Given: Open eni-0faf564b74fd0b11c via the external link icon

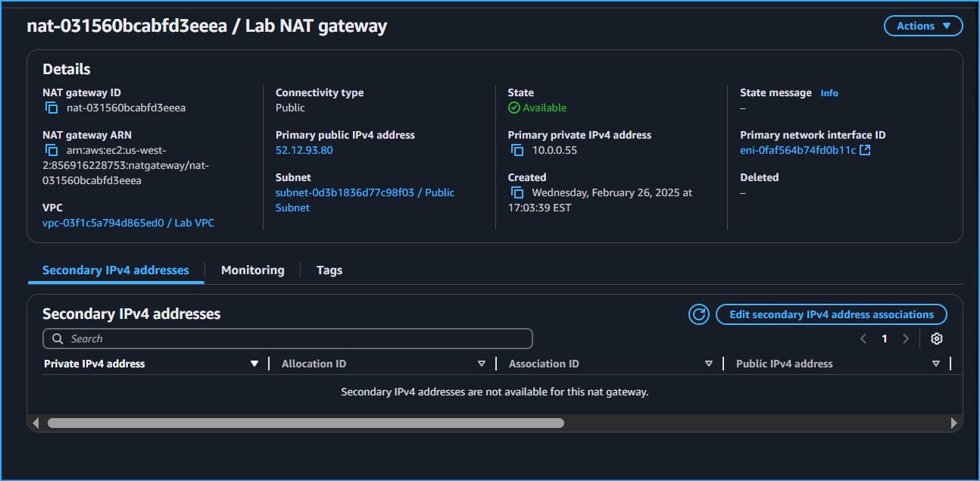Looking at the screenshot, I should (866, 149).
